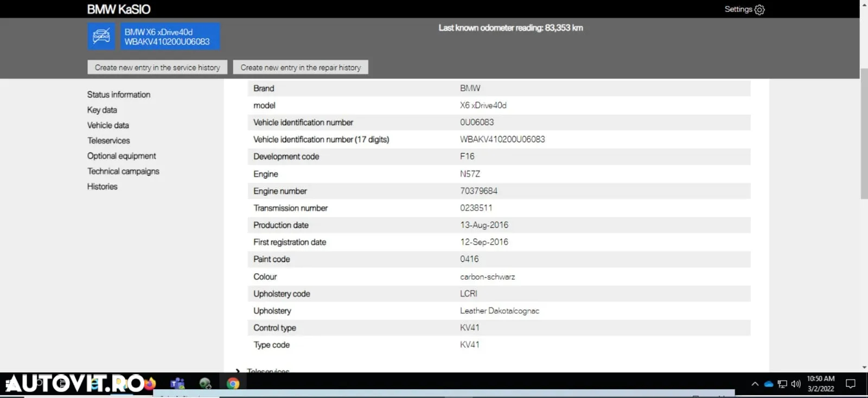Open the Settings gear icon
Viewport: 868px width, 398px height.
point(759,10)
